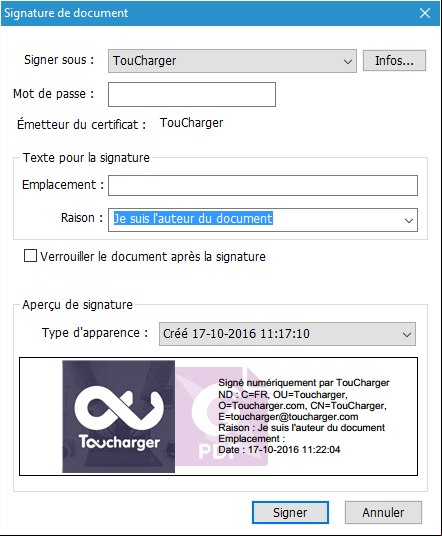Click the highlighted Raison text
This screenshot has height=536, width=442.
tap(193, 218)
